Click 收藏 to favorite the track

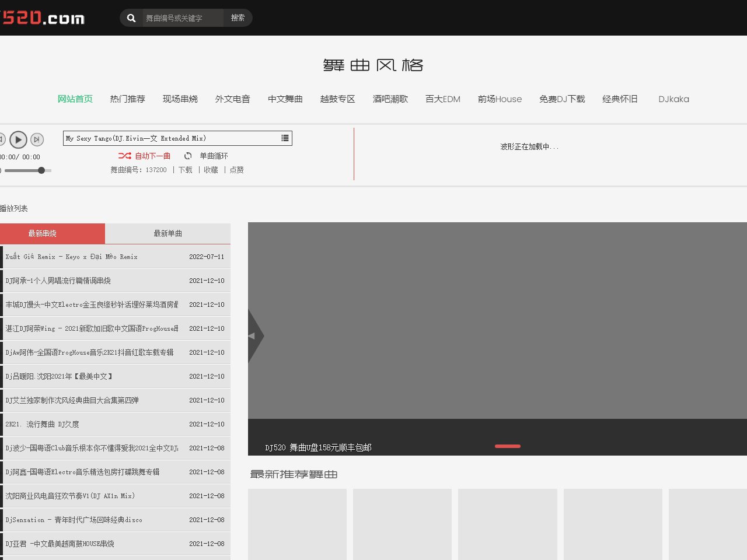coord(211,170)
